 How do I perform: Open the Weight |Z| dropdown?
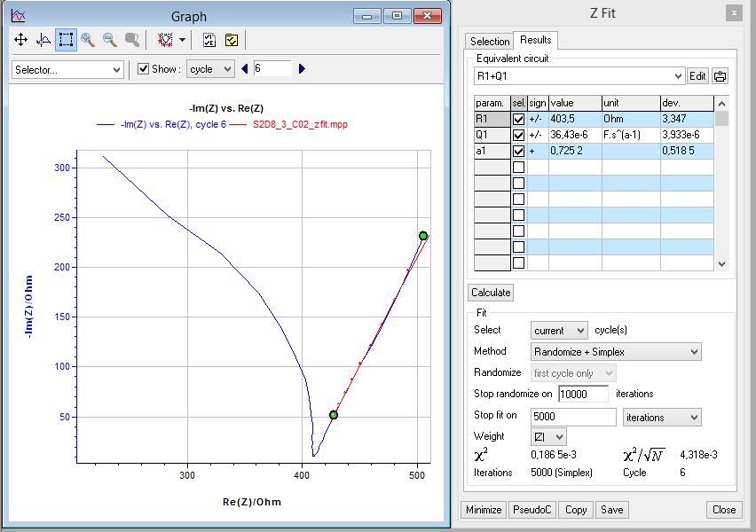[x=548, y=436]
